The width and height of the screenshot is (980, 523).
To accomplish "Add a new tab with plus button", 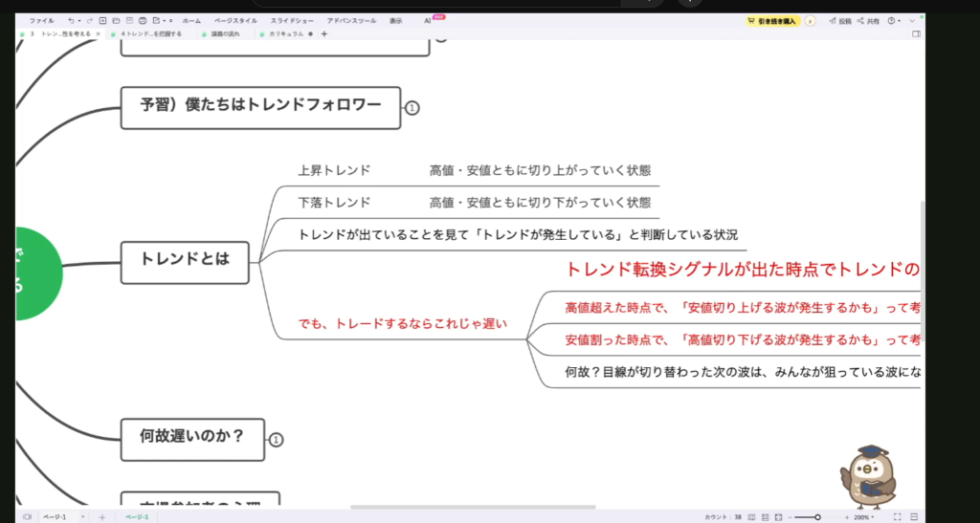I will tap(323, 33).
